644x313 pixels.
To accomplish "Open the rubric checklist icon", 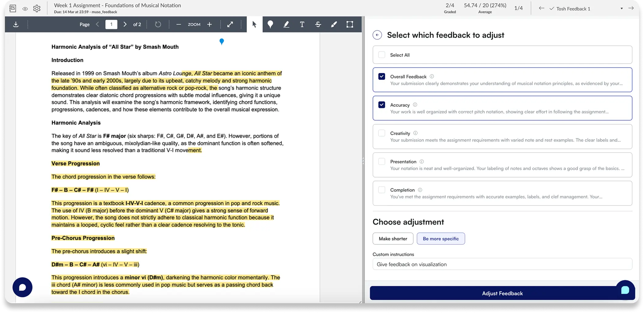I will coord(13,9).
